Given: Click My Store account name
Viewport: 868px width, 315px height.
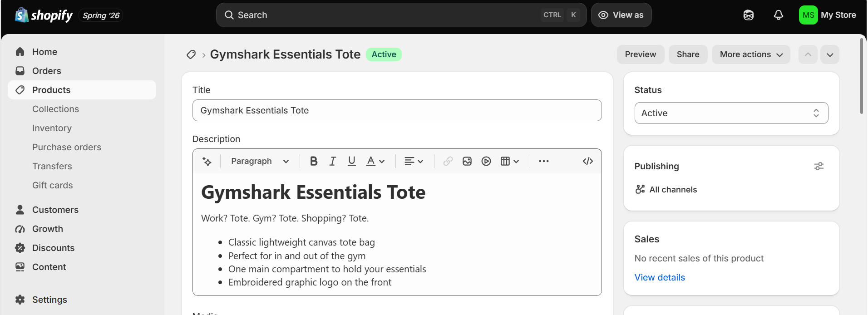Looking at the screenshot, I should [x=838, y=15].
